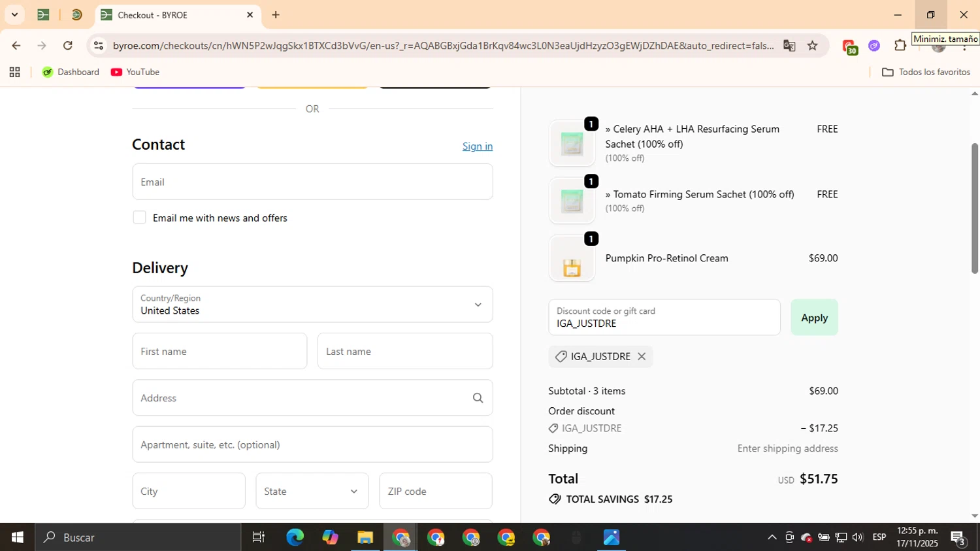980x551 pixels.
Task: Show hidden system tray icons
Action: [772, 537]
